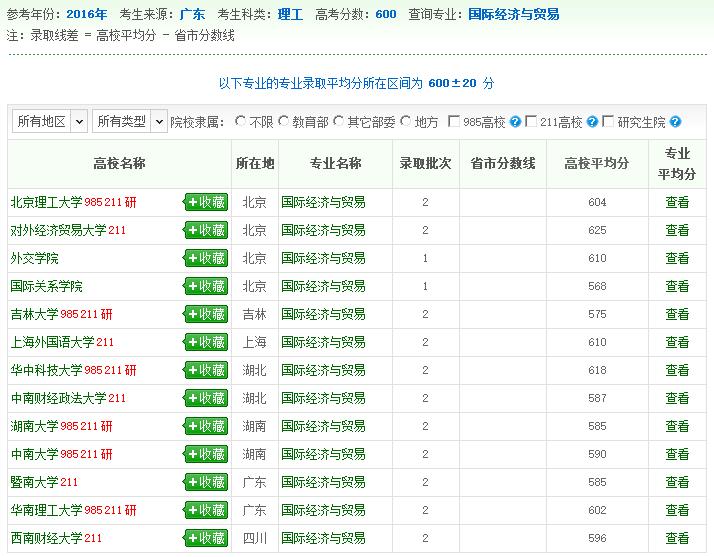The height and width of the screenshot is (557, 714).
Task: Click 收藏 button for 华南理工大学
Action: [x=206, y=510]
